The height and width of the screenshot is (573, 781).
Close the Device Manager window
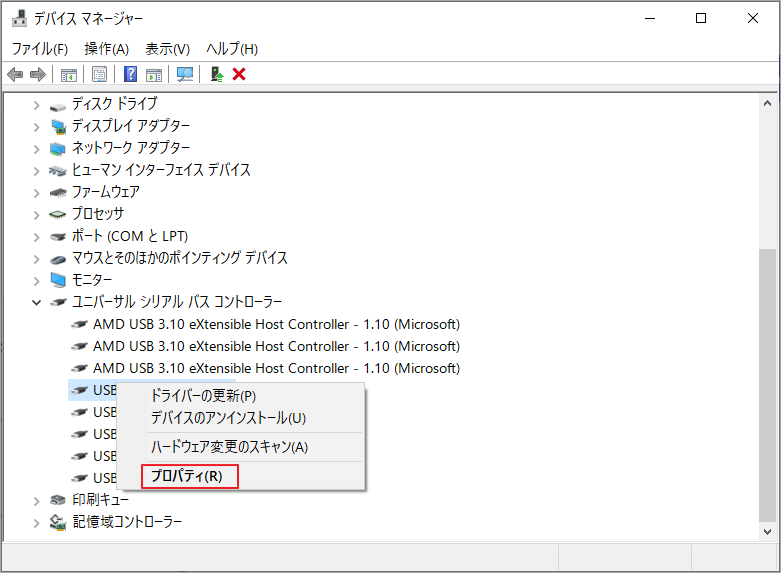753,18
